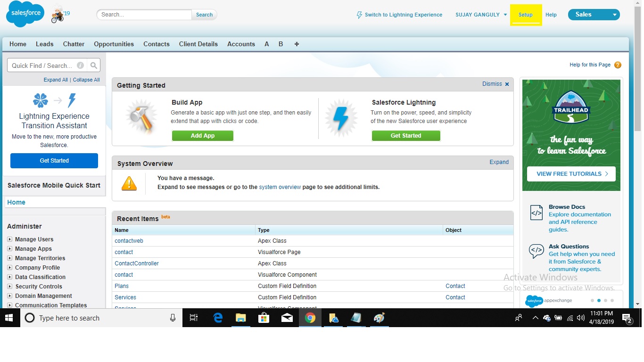644x362 pixels.
Task: Click the System Overview warning triangle icon
Action: coord(129,183)
